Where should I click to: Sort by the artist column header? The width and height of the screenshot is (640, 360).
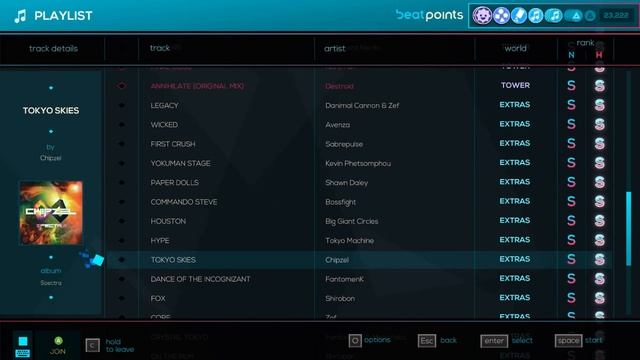pyautogui.click(x=335, y=49)
